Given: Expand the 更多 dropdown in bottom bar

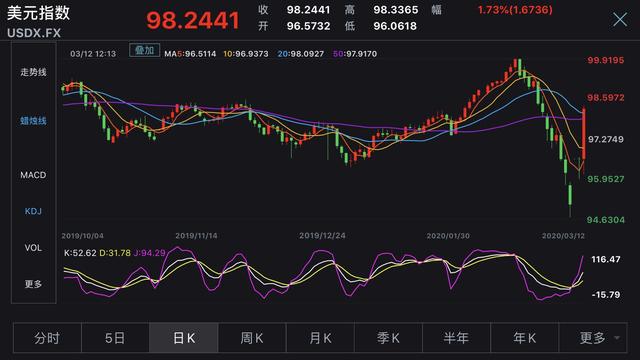Looking at the screenshot, I should coord(593,338).
